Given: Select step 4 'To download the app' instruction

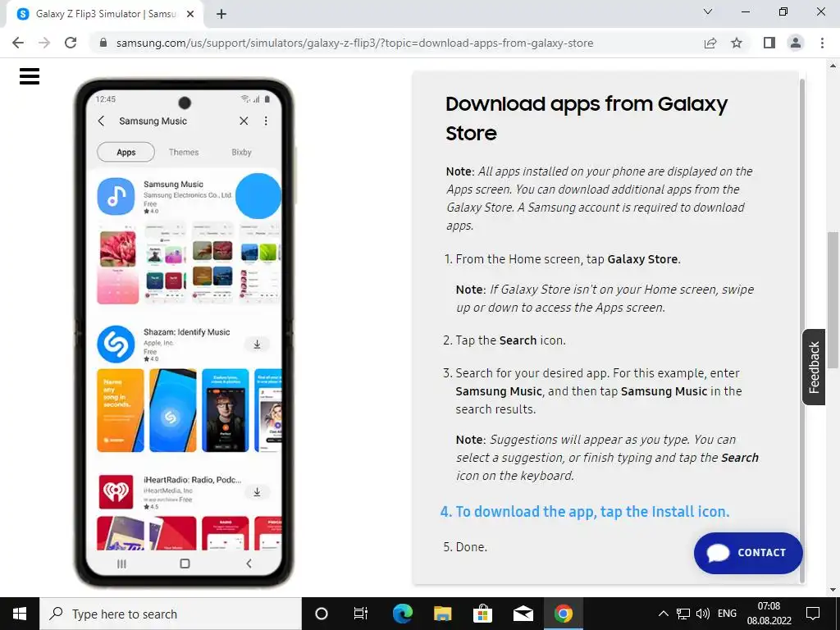Looking at the screenshot, I should click(x=585, y=512).
